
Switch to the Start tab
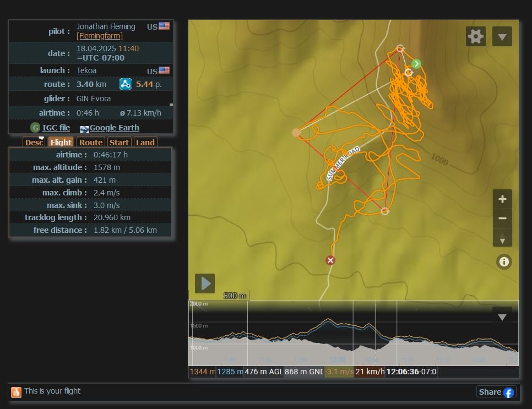pyautogui.click(x=119, y=142)
